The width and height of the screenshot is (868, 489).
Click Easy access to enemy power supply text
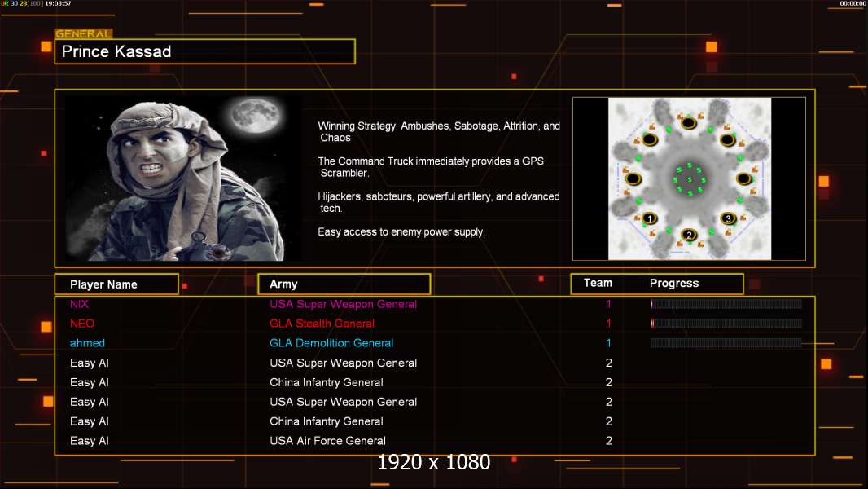click(x=401, y=232)
